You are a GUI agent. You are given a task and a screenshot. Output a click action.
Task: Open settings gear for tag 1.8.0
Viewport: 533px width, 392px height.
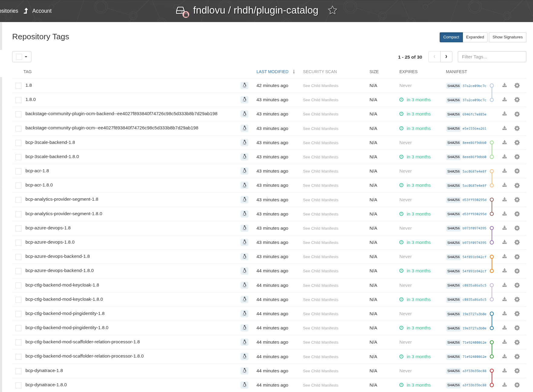coord(517,100)
